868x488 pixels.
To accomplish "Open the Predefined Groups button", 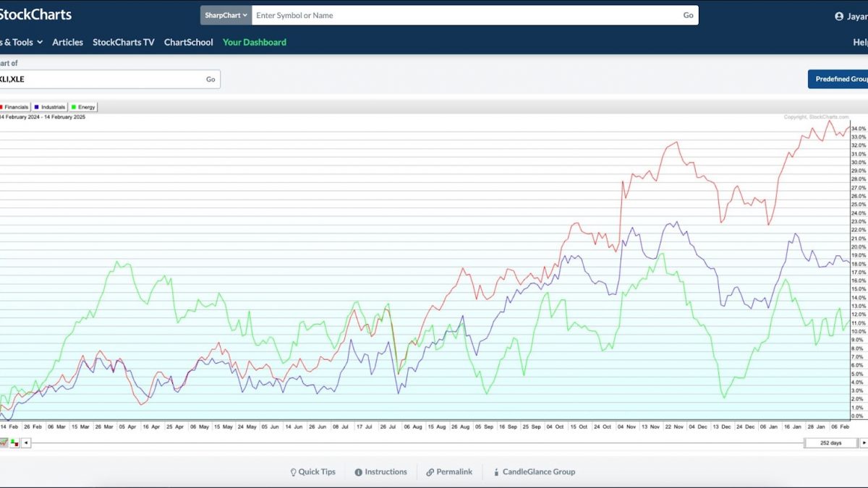I will [838, 80].
